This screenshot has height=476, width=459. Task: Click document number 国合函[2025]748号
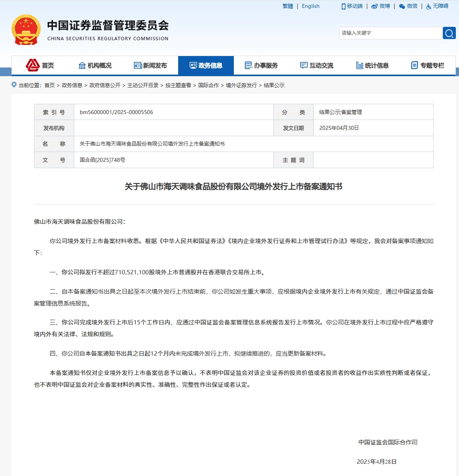[102, 160]
